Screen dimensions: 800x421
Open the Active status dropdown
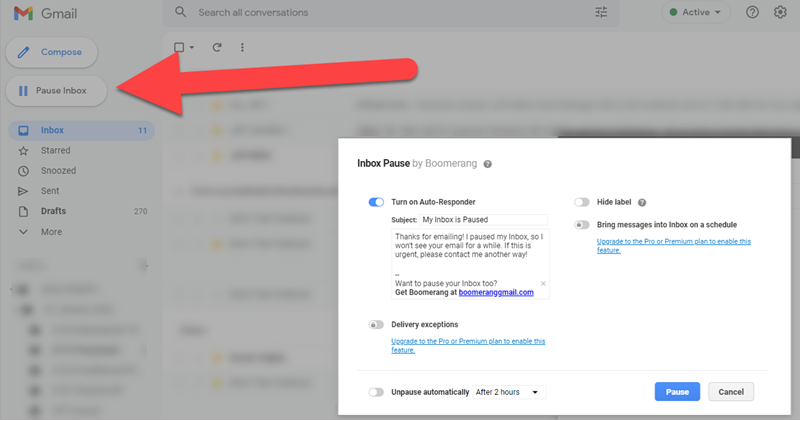695,12
